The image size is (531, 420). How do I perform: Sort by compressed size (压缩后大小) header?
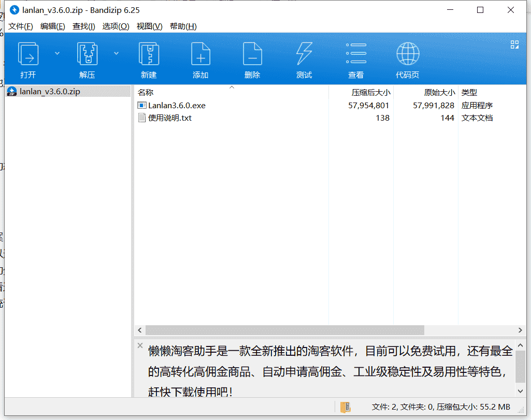(361, 92)
